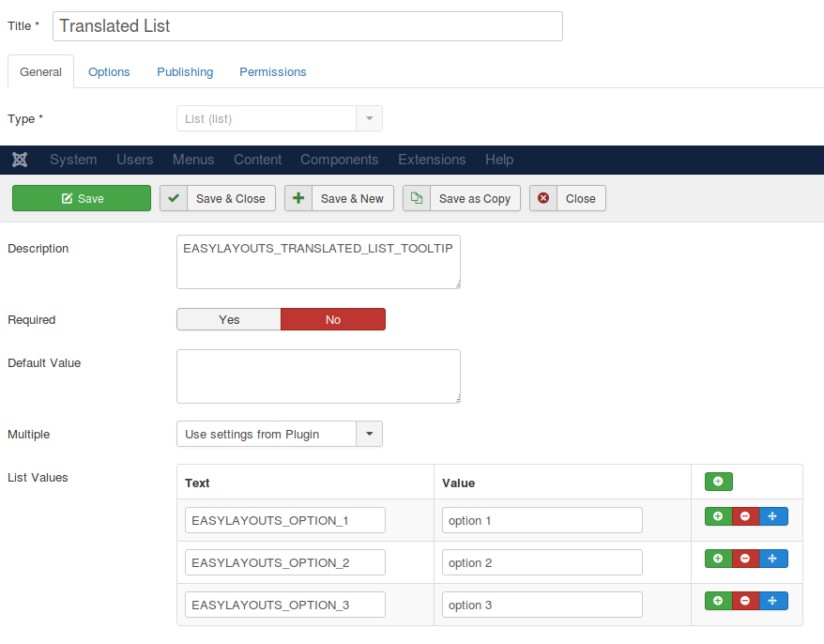Screen dimensions: 824x644
Task: Click the "Value" column header
Action: pyautogui.click(x=458, y=483)
